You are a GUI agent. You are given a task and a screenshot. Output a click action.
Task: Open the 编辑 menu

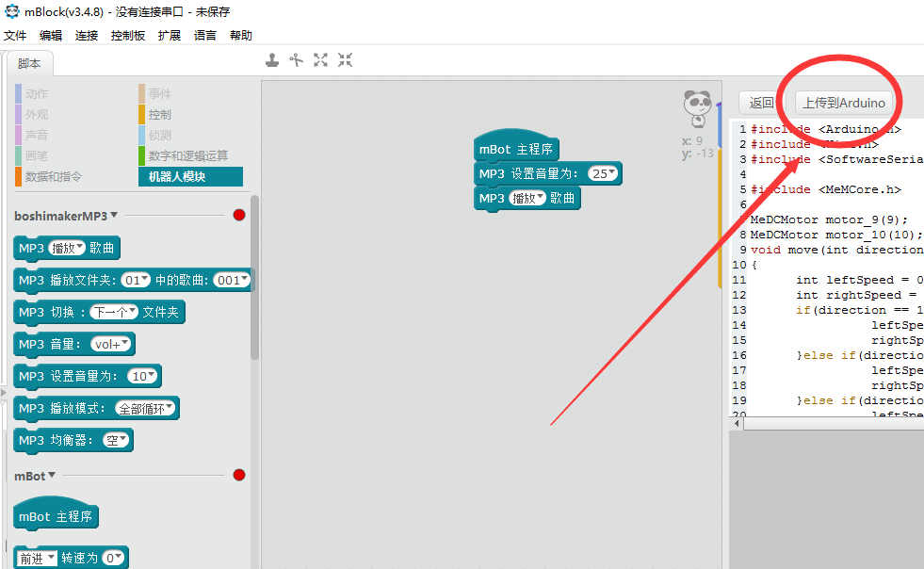click(51, 36)
